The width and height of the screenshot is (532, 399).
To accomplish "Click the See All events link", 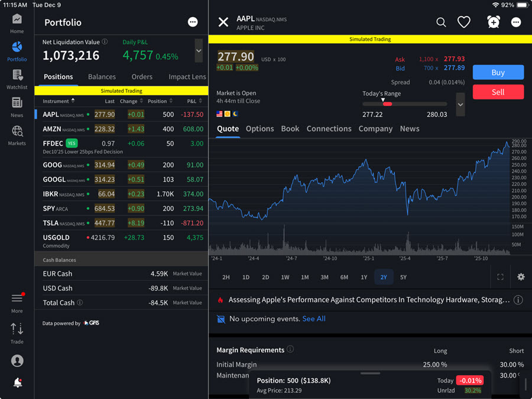I will 314,319.
